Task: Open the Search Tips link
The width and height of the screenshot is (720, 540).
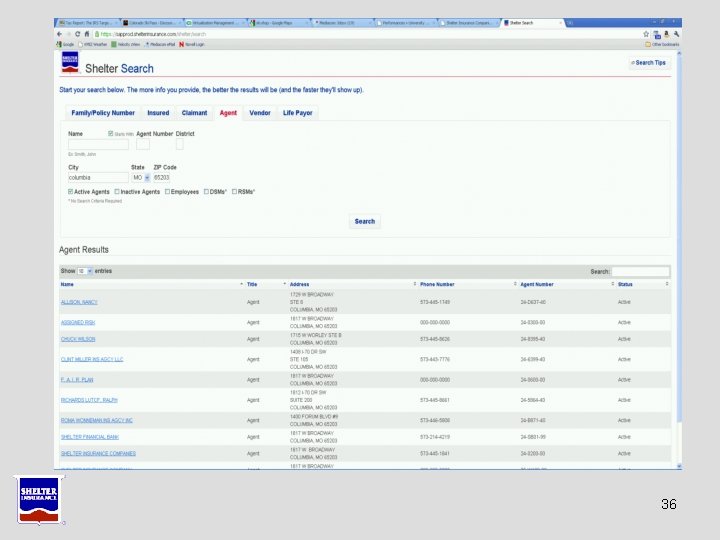Action: pos(649,63)
